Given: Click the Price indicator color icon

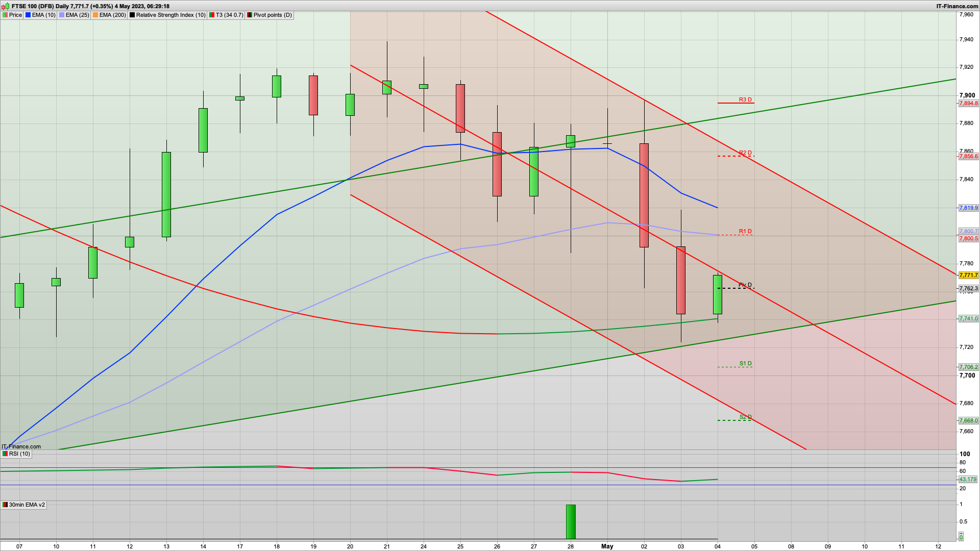Looking at the screenshot, I should pyautogui.click(x=5, y=15).
